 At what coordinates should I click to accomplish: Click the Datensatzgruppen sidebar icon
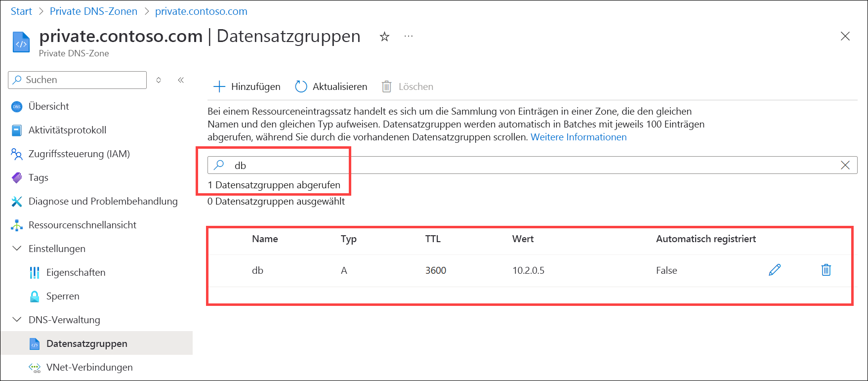pyautogui.click(x=35, y=344)
